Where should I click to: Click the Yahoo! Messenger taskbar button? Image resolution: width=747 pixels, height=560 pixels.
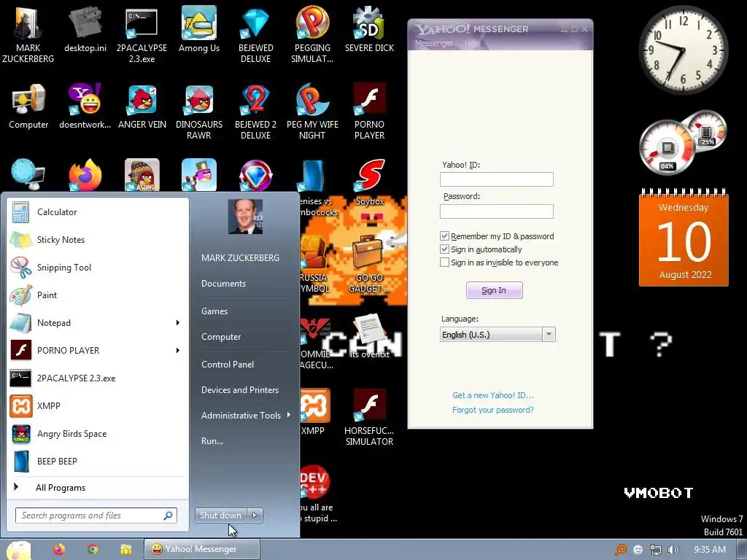tap(202, 550)
